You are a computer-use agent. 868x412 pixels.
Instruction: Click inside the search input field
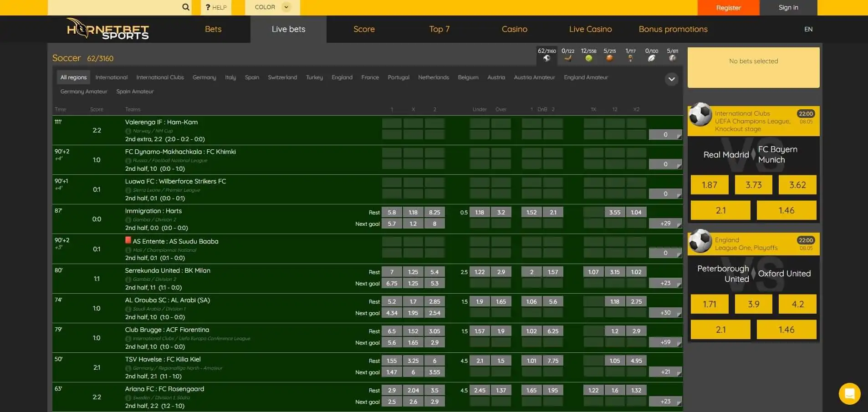tap(118, 7)
